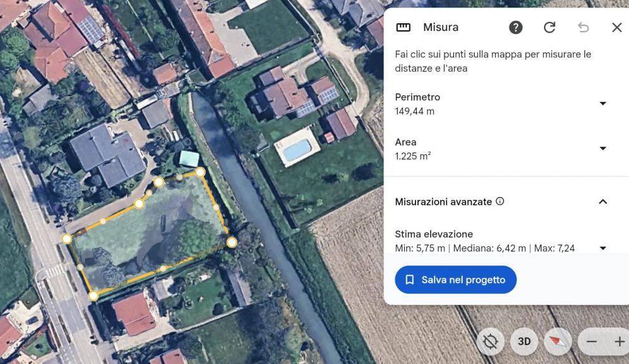Screen dimensions: 629x364
Task: Collapse the Misurazioni avanzate section
Action: (x=603, y=202)
